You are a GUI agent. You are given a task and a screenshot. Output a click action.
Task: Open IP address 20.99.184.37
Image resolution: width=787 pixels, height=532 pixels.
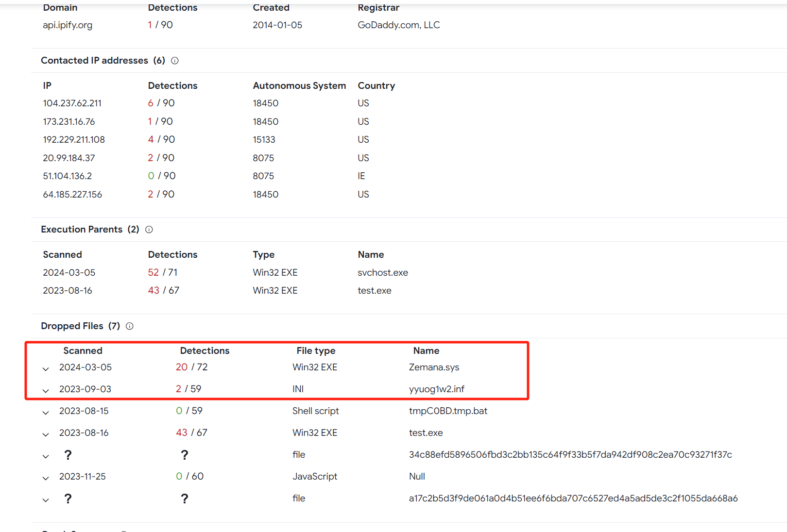(69, 158)
